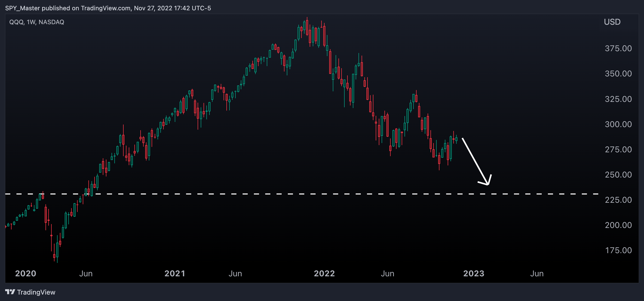Click the TradingView wordmark text
This screenshot has width=644, height=301.
[36, 292]
